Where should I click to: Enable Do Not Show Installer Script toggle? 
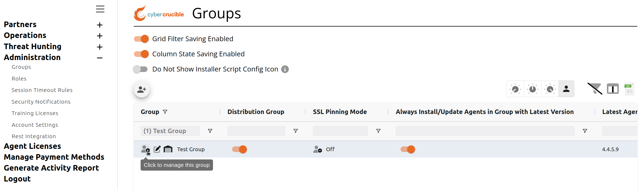(140, 69)
